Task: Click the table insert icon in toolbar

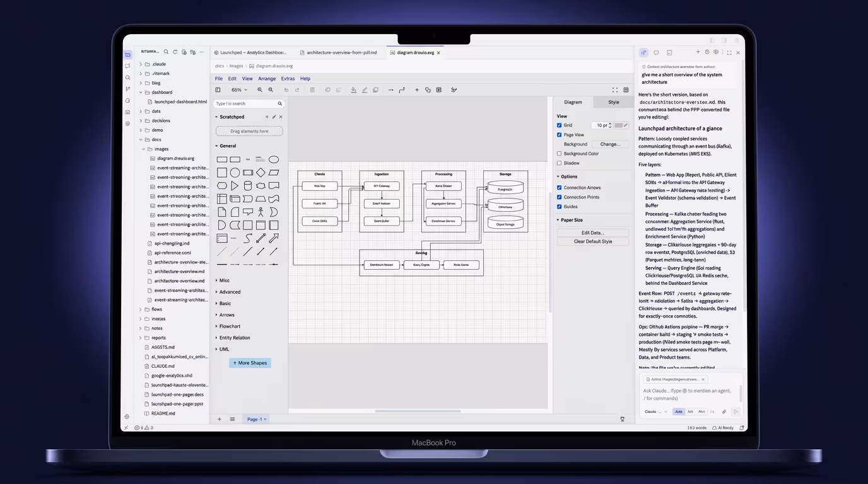Action: tap(438, 90)
